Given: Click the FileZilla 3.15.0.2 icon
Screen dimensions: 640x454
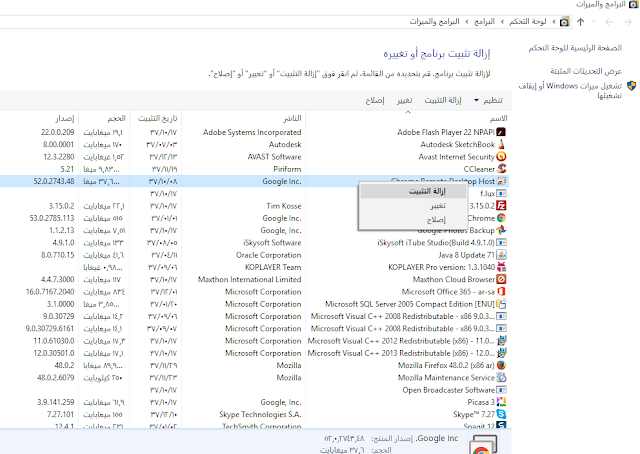Looking at the screenshot, I should 501,206.
